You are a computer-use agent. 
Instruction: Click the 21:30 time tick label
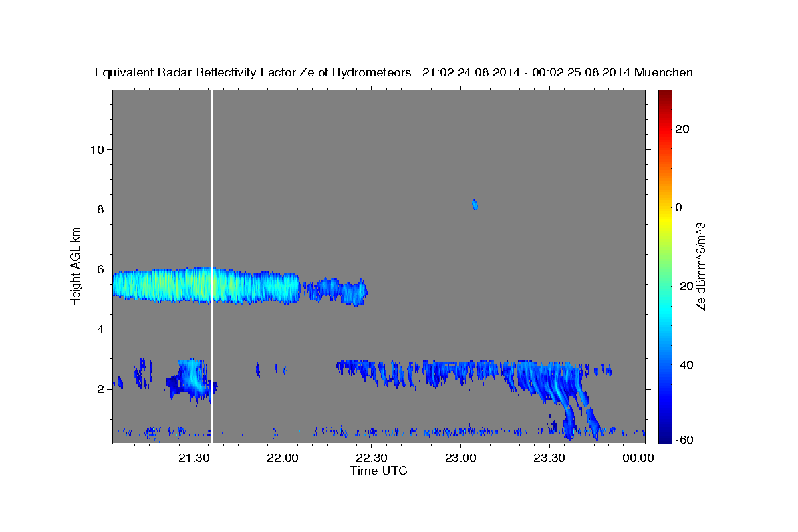[x=194, y=458]
